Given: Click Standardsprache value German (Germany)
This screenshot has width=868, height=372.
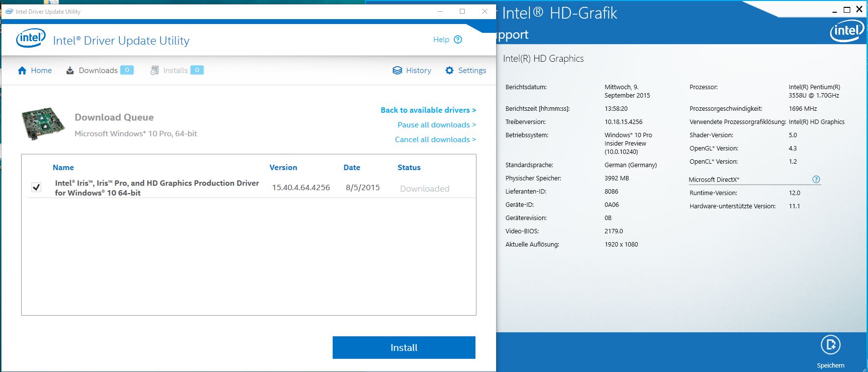Looking at the screenshot, I should pos(631,165).
